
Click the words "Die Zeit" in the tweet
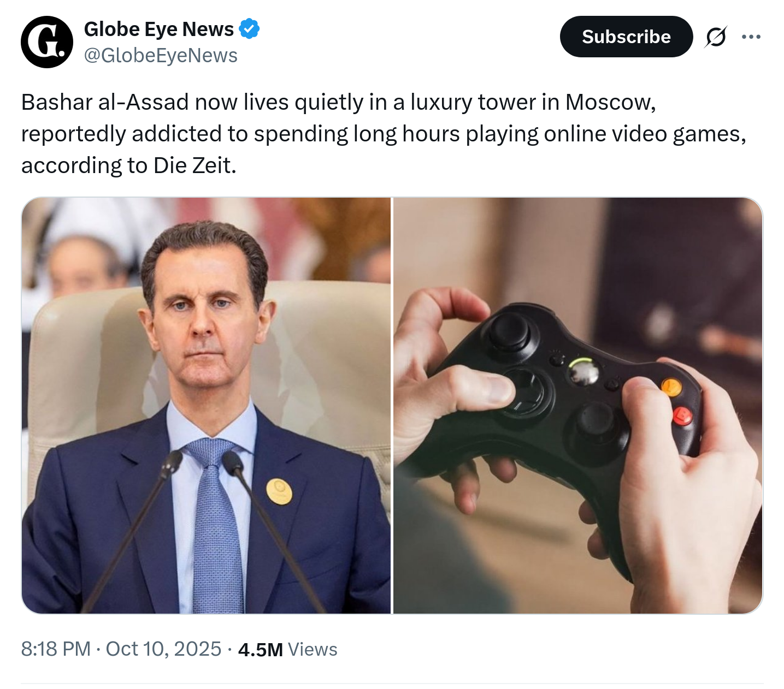194,165
